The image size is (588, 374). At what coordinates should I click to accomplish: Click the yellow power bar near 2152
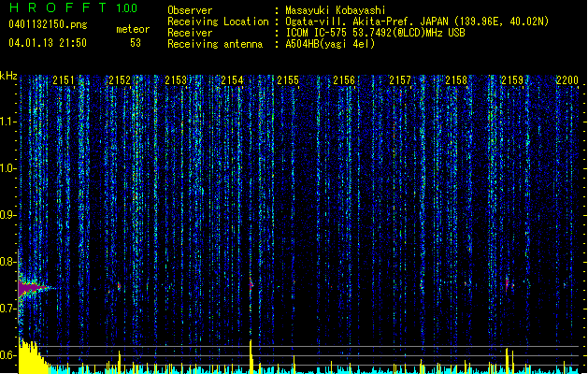pos(120,362)
